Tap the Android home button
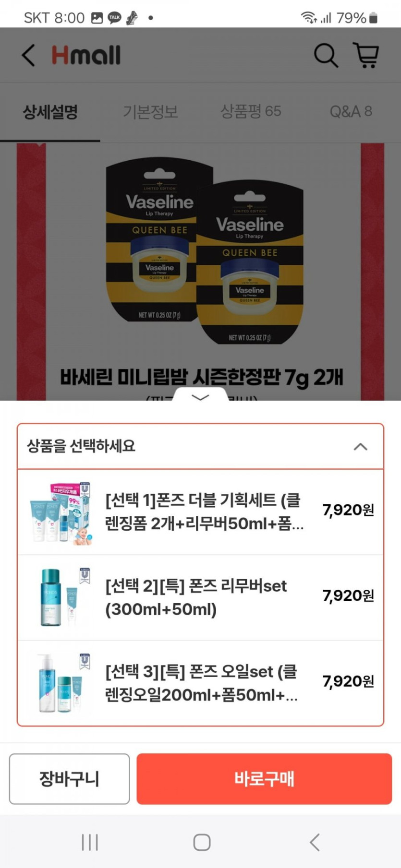This screenshot has height=868, width=401. (x=202, y=842)
